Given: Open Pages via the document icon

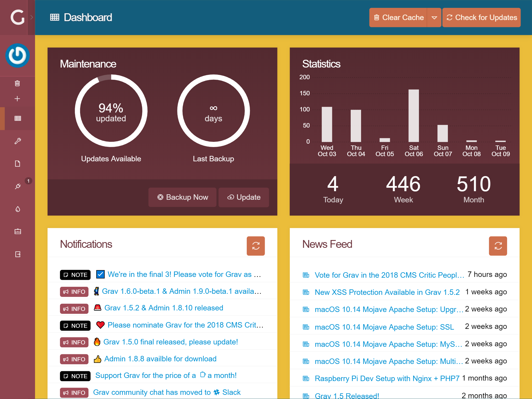Looking at the screenshot, I should click(x=17, y=164).
